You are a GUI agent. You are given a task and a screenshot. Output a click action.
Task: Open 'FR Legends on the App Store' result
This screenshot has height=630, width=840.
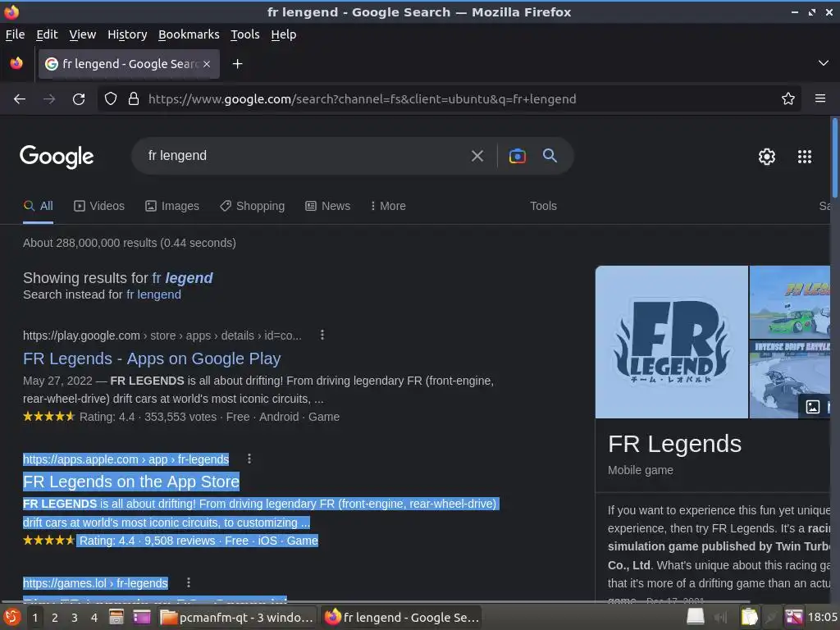point(130,482)
